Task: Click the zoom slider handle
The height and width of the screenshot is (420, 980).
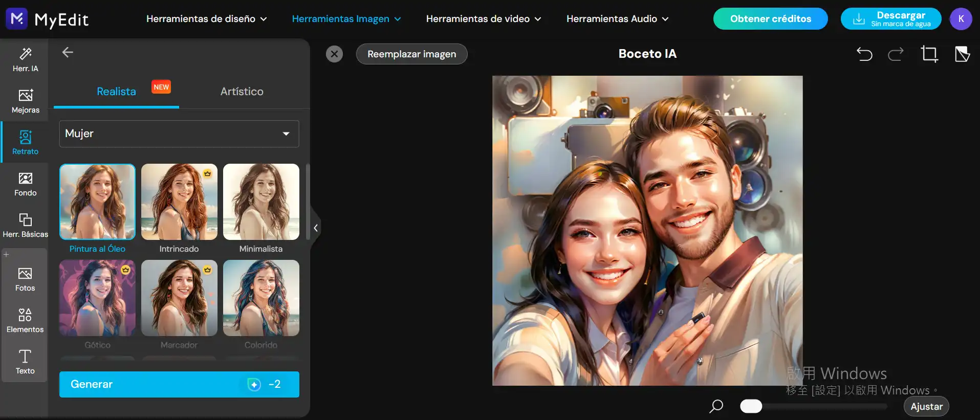Action: click(x=751, y=406)
